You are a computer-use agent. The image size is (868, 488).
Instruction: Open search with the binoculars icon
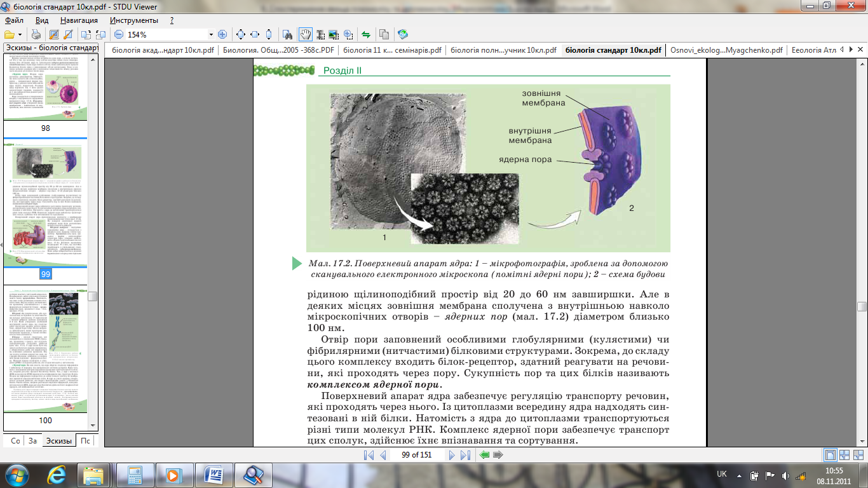tap(287, 34)
